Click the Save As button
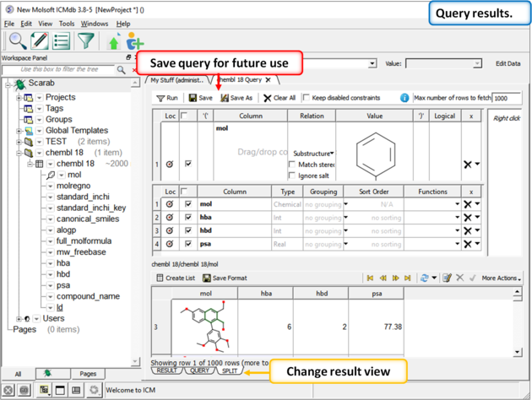This screenshot has height=400, width=532. (x=236, y=98)
